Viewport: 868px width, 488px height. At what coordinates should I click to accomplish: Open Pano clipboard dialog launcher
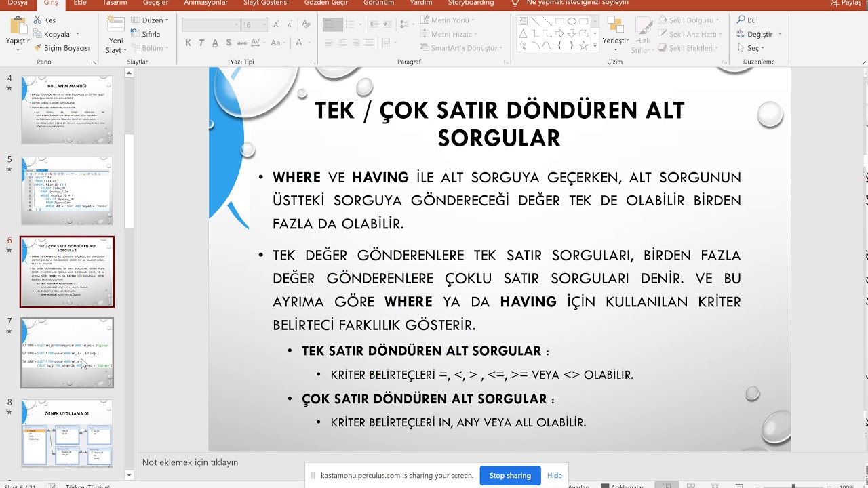pyautogui.click(x=94, y=62)
